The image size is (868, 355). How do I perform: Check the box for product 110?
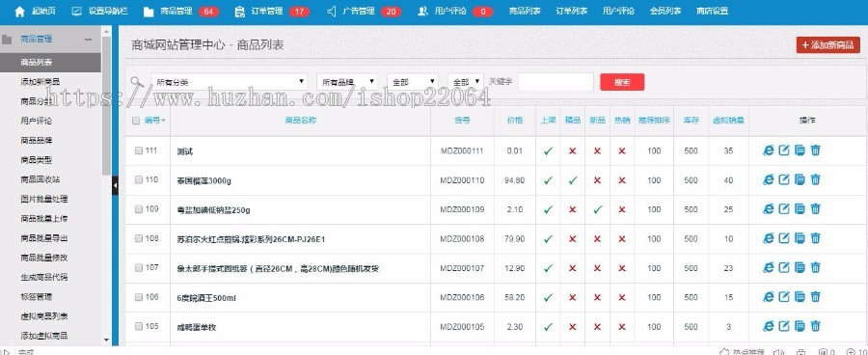(138, 180)
